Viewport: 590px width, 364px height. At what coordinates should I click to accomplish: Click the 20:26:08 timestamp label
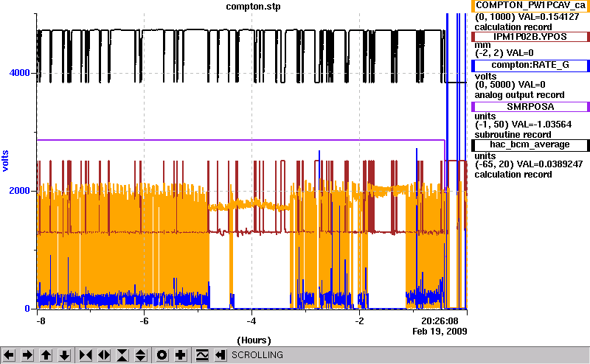[440, 321]
